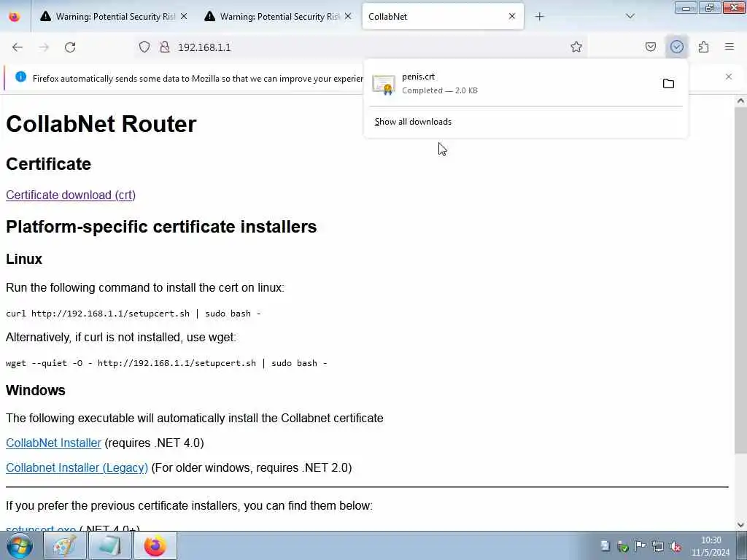Viewport: 747px width, 560px height.
Task: Click the first tray icon beside security shield
Action: (x=605, y=546)
